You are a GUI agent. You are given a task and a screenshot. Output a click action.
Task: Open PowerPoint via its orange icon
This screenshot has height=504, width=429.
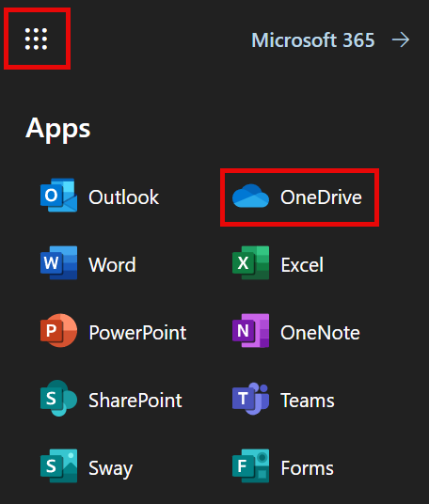click(58, 330)
